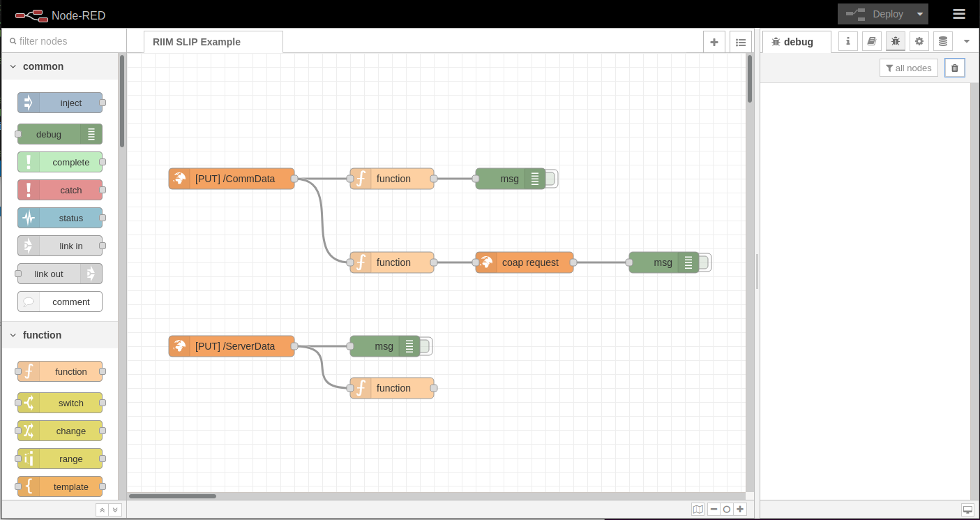Reset zoom with the circle zoom control
Viewport: 980px width, 520px height.
pyautogui.click(x=727, y=509)
